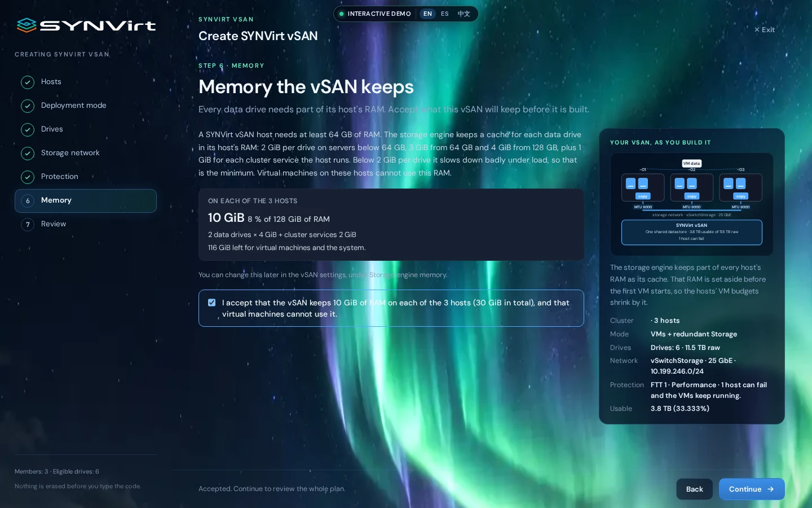Click '116 GiB left for virtual machines' line

(287, 248)
